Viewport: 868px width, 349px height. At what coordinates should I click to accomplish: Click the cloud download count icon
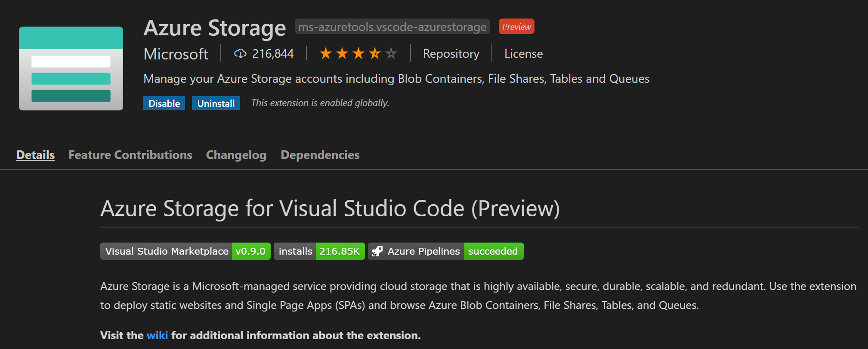pyautogui.click(x=240, y=53)
